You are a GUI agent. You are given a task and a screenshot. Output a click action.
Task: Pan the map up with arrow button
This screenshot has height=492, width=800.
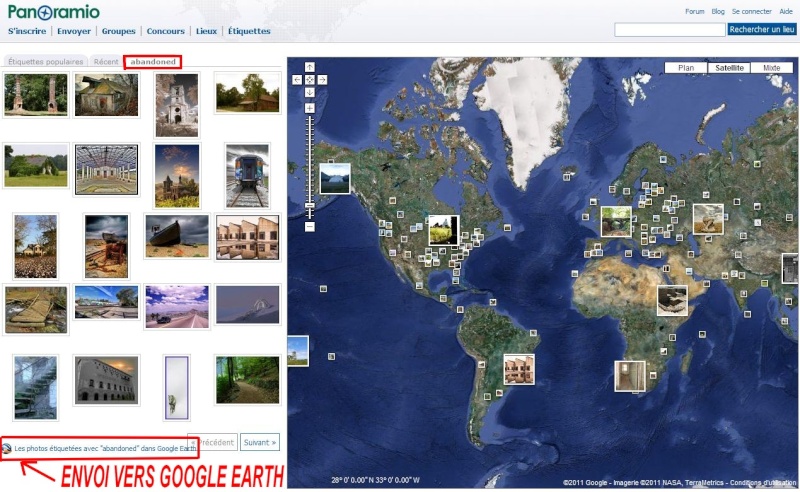310,67
